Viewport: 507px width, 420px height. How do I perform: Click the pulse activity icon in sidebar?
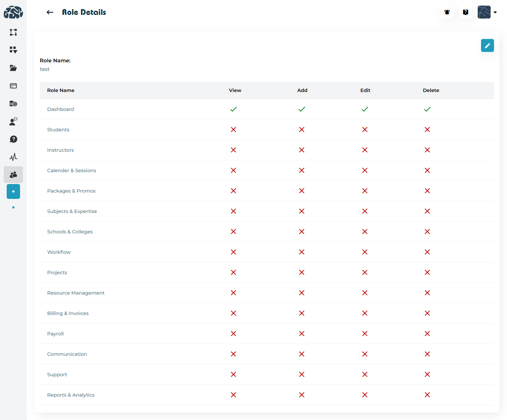pos(13,157)
